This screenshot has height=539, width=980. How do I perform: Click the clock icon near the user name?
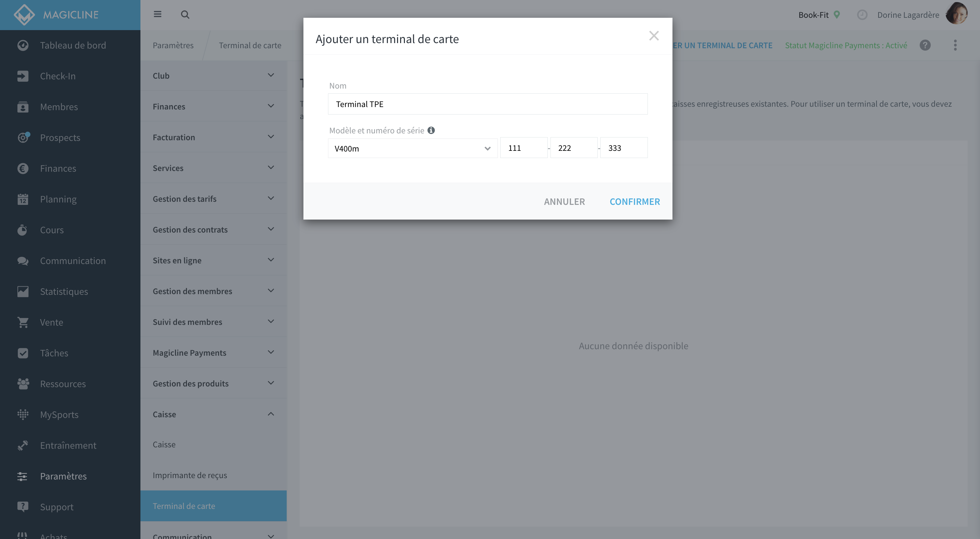[x=862, y=15]
